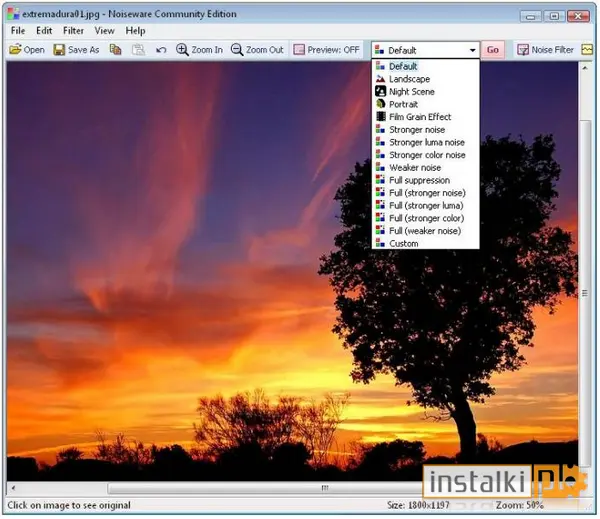
Task: Click the Open folder icon
Action: 15,50
